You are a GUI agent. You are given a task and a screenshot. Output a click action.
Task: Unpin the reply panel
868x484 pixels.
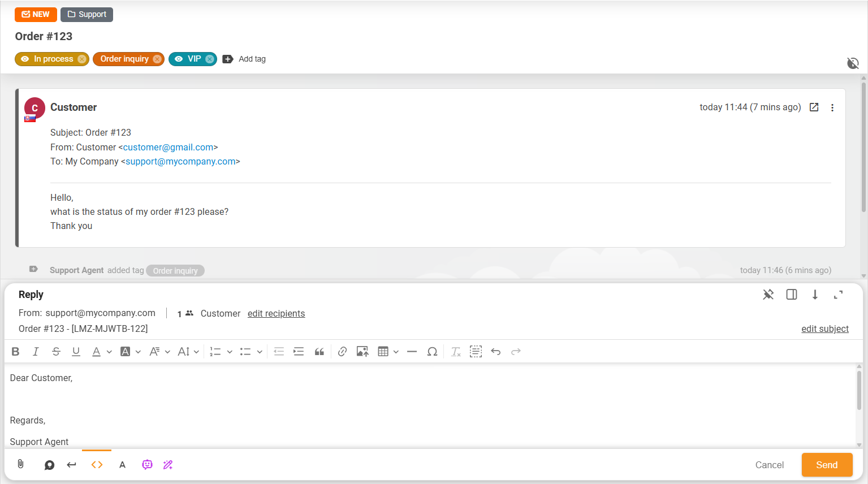[x=768, y=295]
